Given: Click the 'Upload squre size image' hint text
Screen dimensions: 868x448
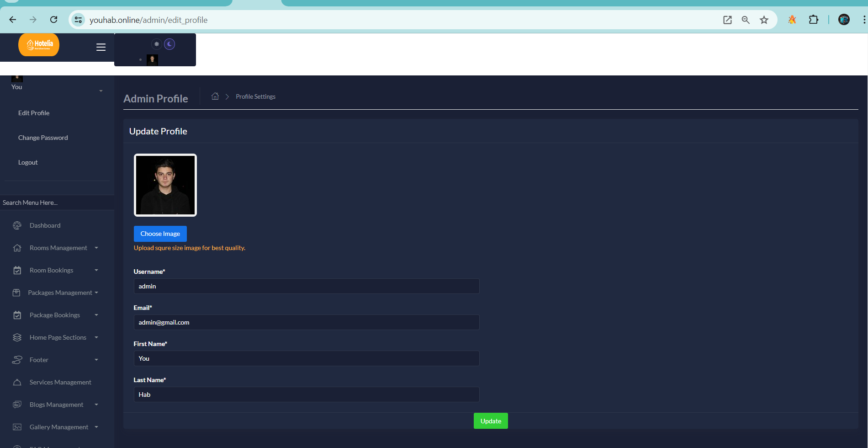Looking at the screenshot, I should 190,248.
